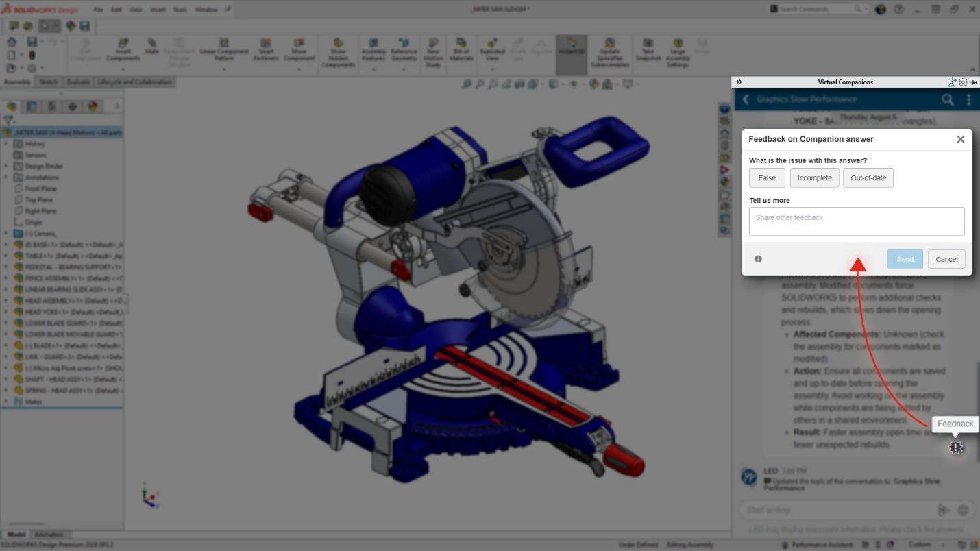
Task: Create a New Motion Study
Action: tap(433, 52)
